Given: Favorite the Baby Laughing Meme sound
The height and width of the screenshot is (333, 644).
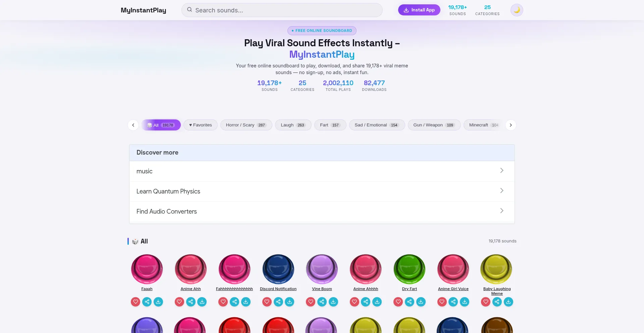Looking at the screenshot, I should (486, 302).
